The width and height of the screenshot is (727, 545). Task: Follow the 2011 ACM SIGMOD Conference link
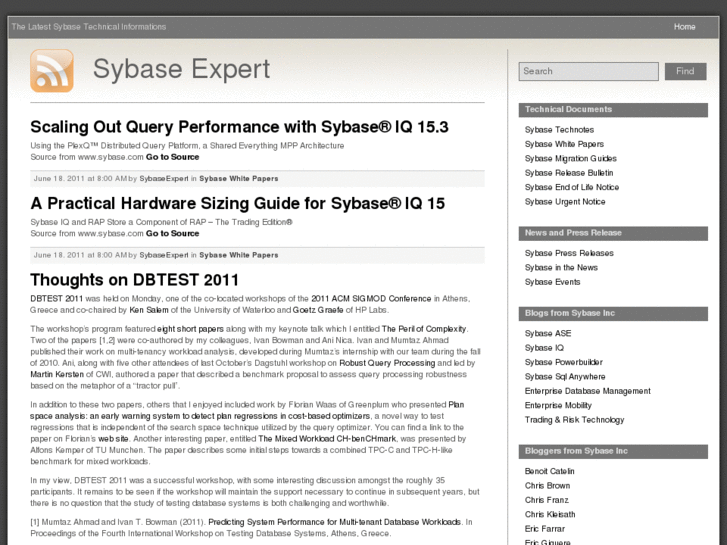(x=371, y=299)
